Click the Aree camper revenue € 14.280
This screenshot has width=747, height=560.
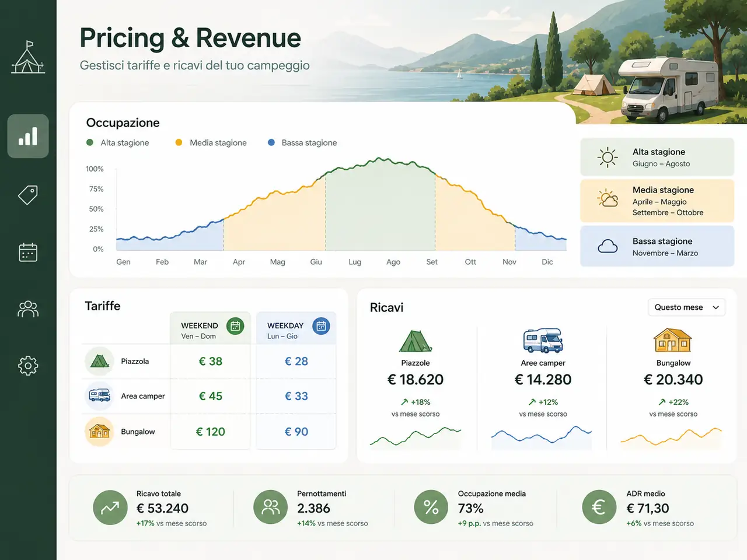(543, 380)
